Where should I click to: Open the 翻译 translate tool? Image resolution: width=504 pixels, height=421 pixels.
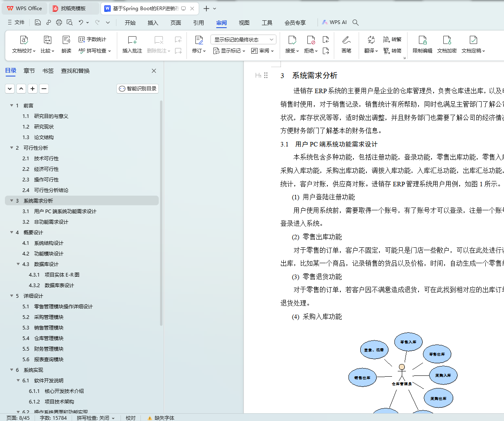pos(371,45)
